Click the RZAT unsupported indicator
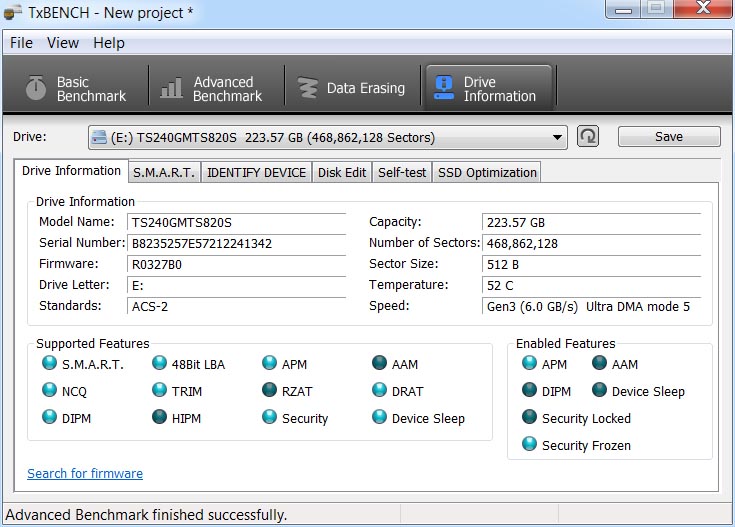 click(270, 390)
